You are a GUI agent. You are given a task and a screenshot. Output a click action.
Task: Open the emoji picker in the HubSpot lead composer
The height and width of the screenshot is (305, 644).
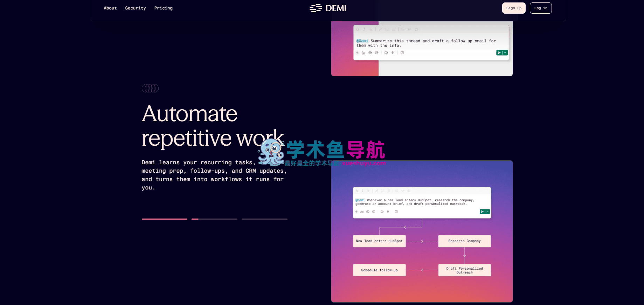[x=368, y=212]
